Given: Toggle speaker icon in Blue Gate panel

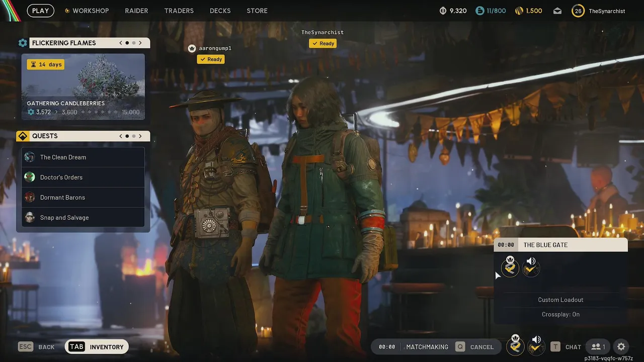Looking at the screenshot, I should point(531,267).
